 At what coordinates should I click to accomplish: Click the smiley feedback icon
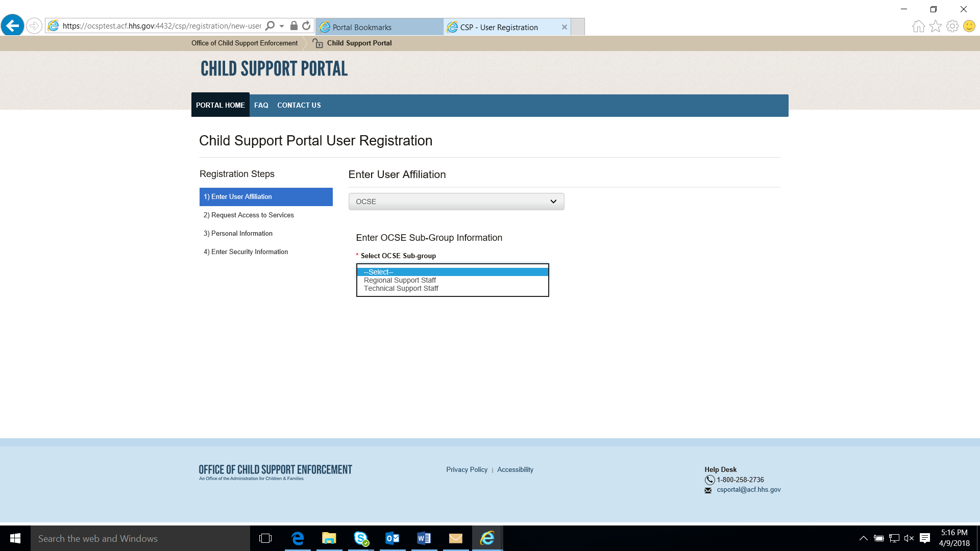(x=969, y=26)
